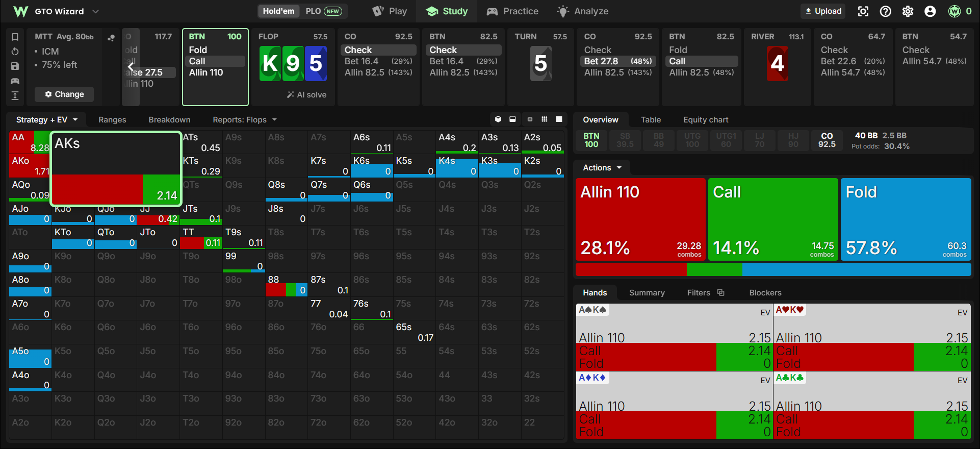Viewport: 980px width, 449px height.
Task: Click the bookmark icon in left sidebar
Action: pos(15,37)
